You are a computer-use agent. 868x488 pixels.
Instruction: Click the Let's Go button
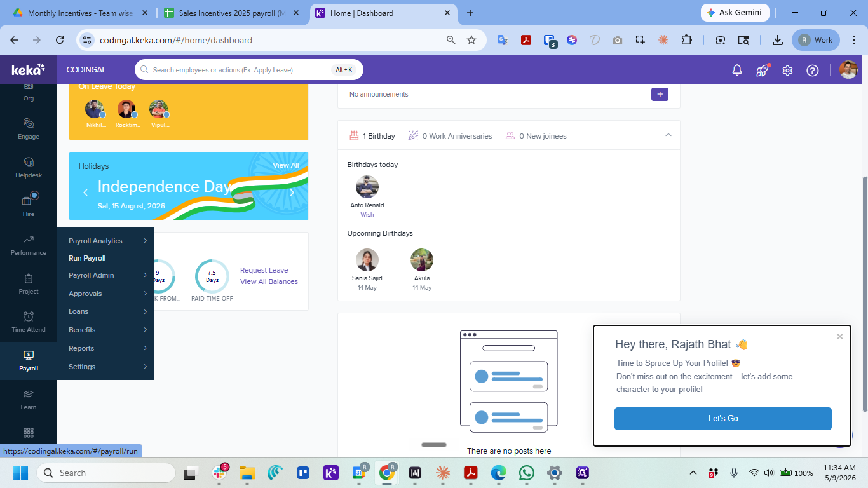pos(723,419)
